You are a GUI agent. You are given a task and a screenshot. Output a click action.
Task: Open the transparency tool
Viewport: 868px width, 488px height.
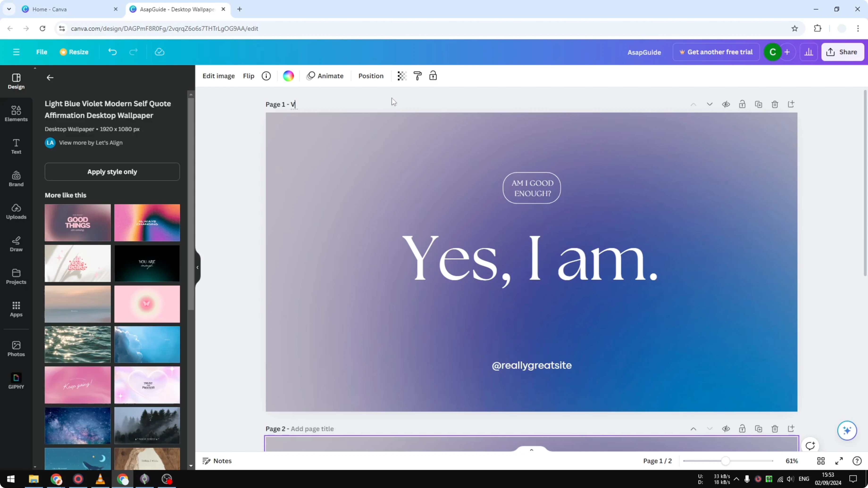coord(402,76)
